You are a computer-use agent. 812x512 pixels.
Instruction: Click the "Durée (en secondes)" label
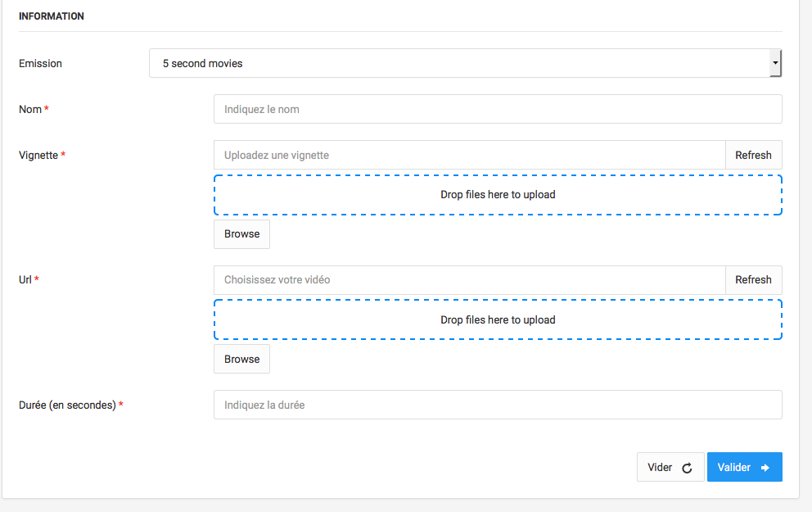point(67,405)
